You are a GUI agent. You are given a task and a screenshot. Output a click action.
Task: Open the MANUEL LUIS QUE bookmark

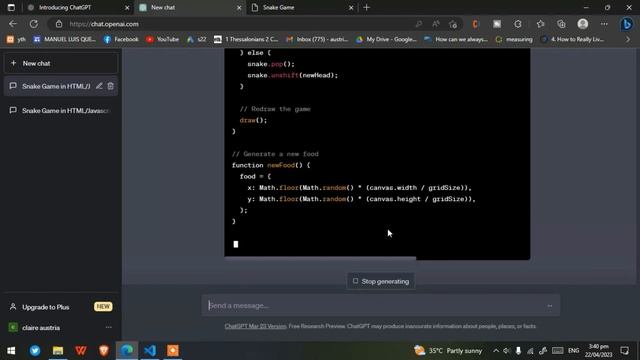click(x=64, y=39)
